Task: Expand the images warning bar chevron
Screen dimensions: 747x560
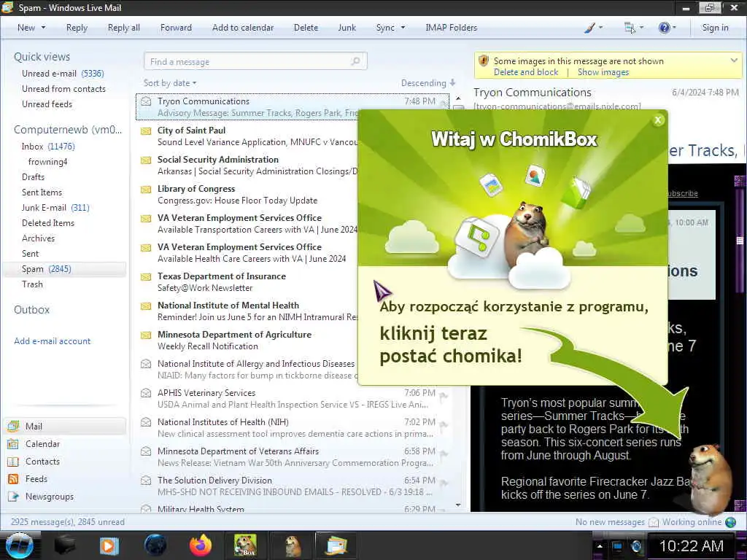Action: coord(734,61)
